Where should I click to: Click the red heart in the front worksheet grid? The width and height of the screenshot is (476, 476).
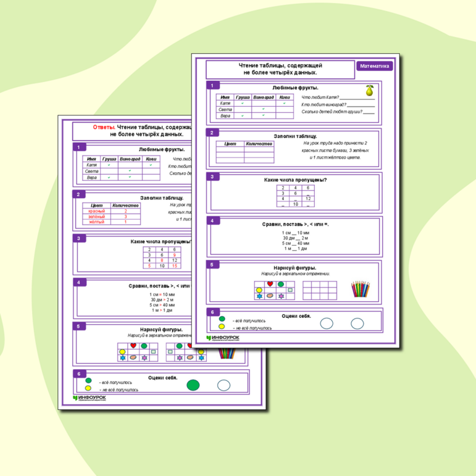[270, 285]
